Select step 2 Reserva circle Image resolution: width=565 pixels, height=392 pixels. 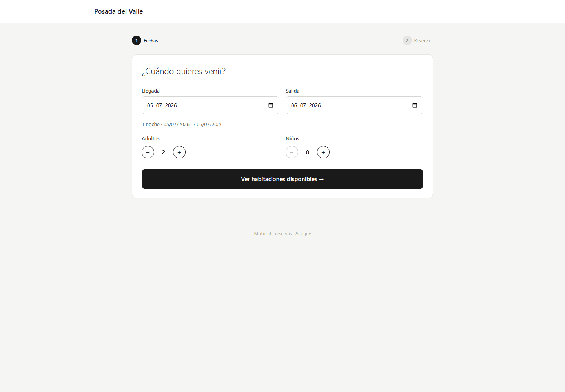point(407,40)
